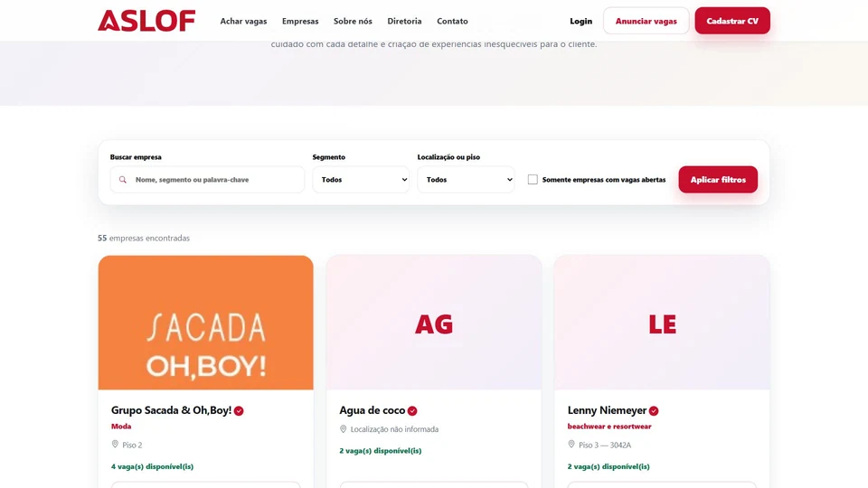Image resolution: width=868 pixels, height=488 pixels.
Task: Click the beachwear e resortwear segment label
Action: point(609,427)
